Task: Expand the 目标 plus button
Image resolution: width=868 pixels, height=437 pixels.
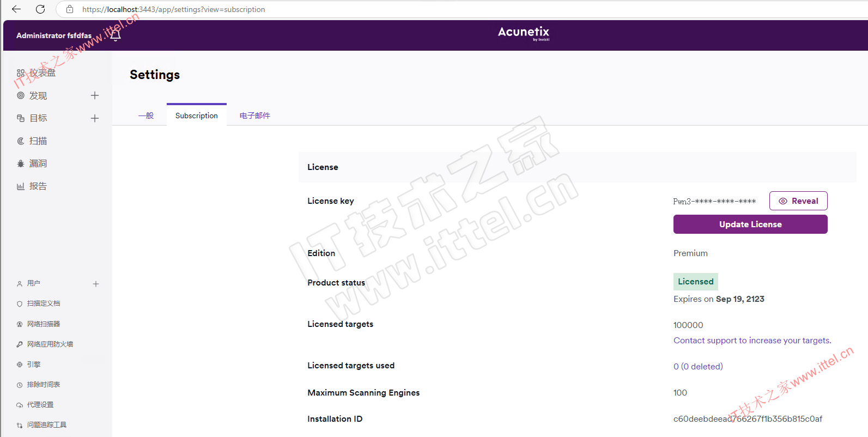Action: [95, 118]
